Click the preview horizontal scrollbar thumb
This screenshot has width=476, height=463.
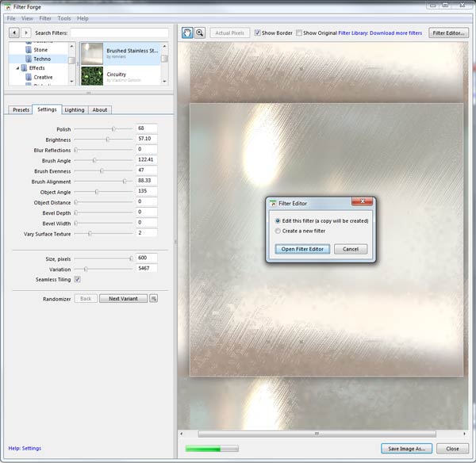point(317,434)
